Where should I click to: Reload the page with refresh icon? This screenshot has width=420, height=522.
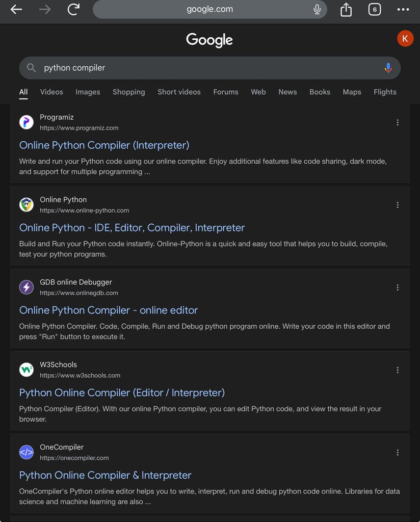click(x=74, y=9)
